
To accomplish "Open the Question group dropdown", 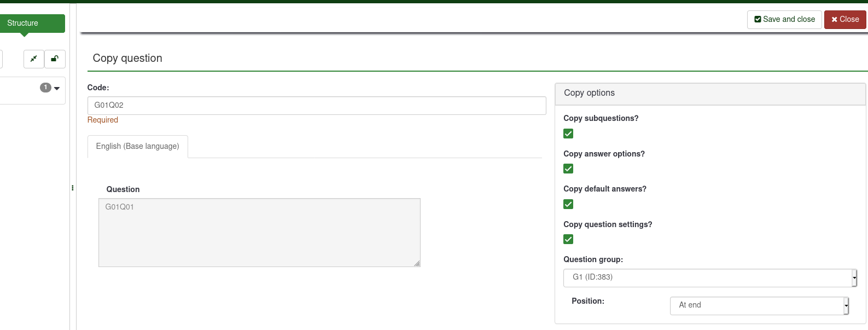I will click(x=709, y=277).
